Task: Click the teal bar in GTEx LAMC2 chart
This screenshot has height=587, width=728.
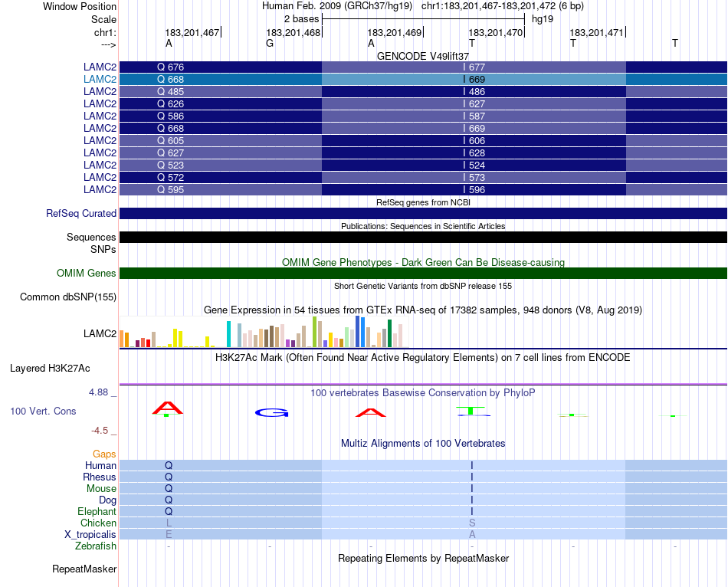Action: tap(228, 334)
